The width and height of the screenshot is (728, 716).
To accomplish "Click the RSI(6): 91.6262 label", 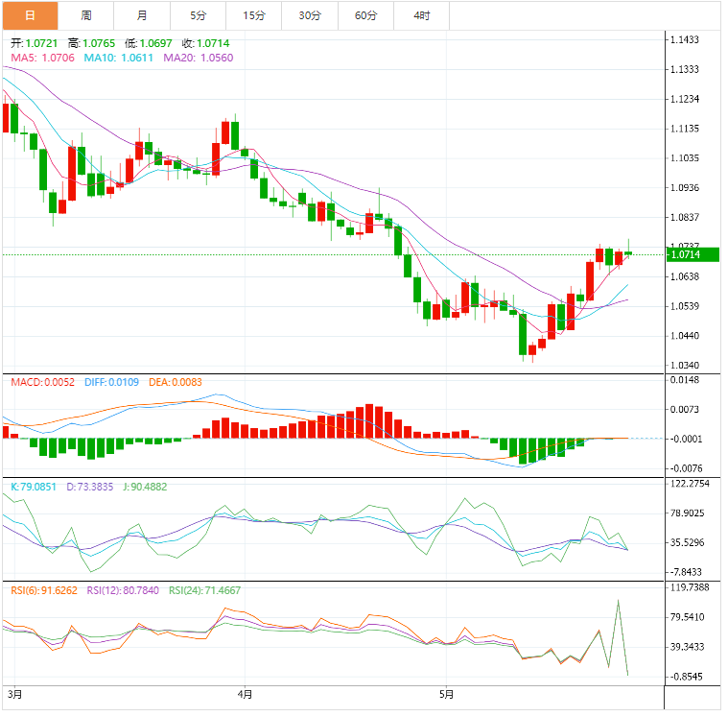I will (44, 590).
